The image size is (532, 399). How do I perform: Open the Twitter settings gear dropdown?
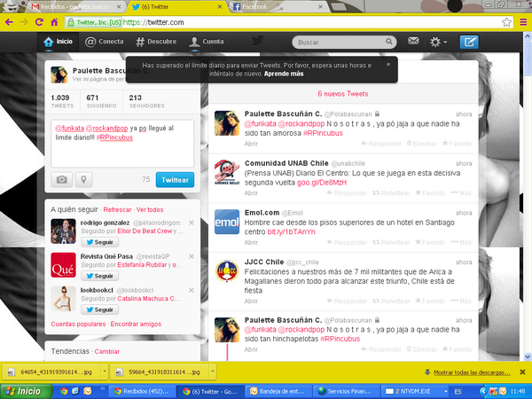pyautogui.click(x=438, y=42)
